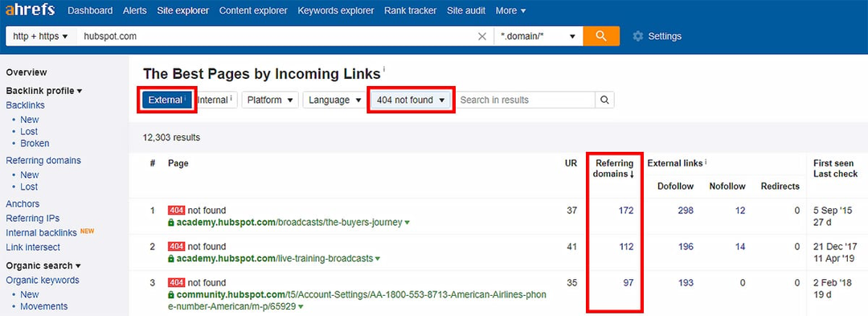This screenshot has width=868, height=316.
Task: Open the Dashboard menu item
Action: 90,10
